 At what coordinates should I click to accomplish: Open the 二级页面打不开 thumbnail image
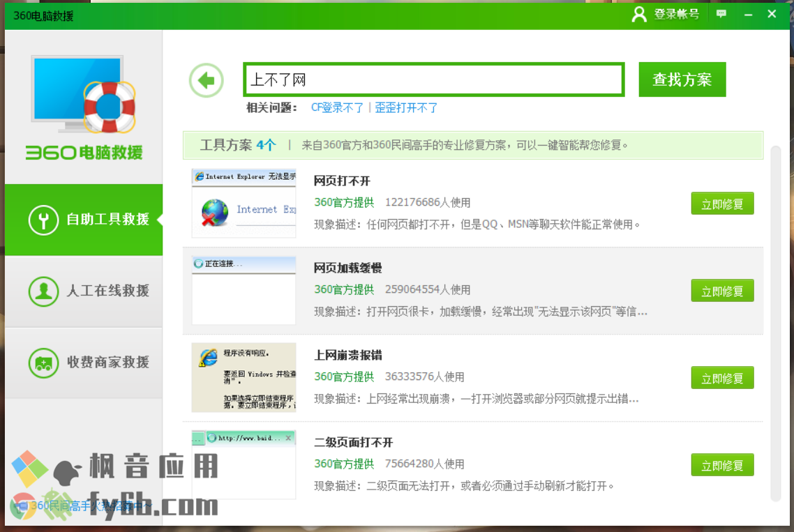click(x=244, y=464)
